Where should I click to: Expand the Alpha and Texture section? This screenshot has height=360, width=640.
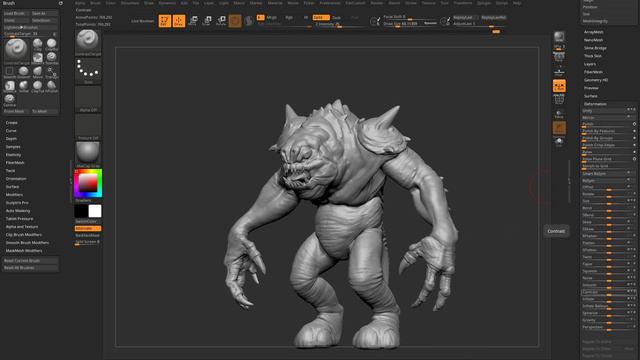(x=22, y=227)
